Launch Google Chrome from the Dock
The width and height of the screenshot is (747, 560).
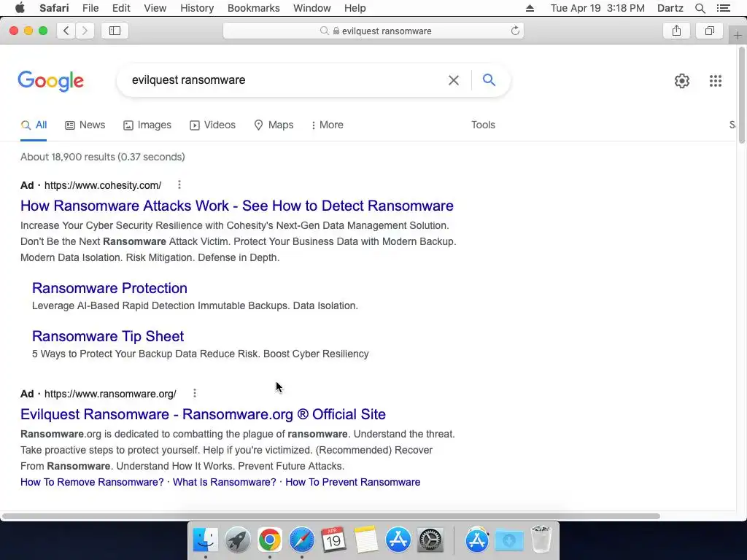270,540
